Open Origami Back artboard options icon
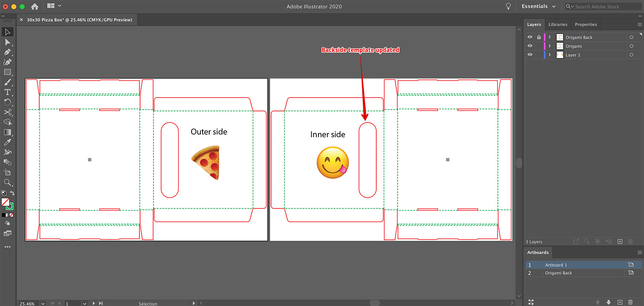This screenshot has width=644, height=306. 631,273
